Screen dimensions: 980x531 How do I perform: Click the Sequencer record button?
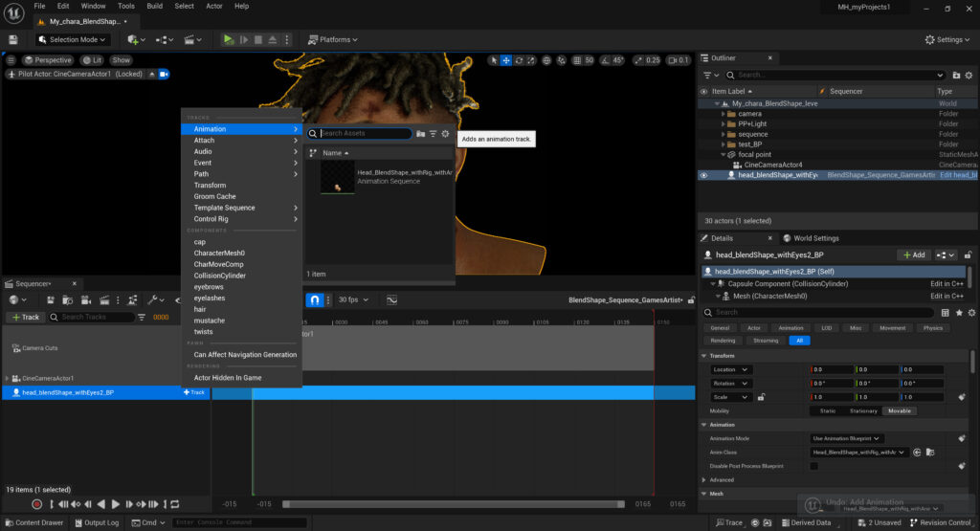tap(37, 503)
